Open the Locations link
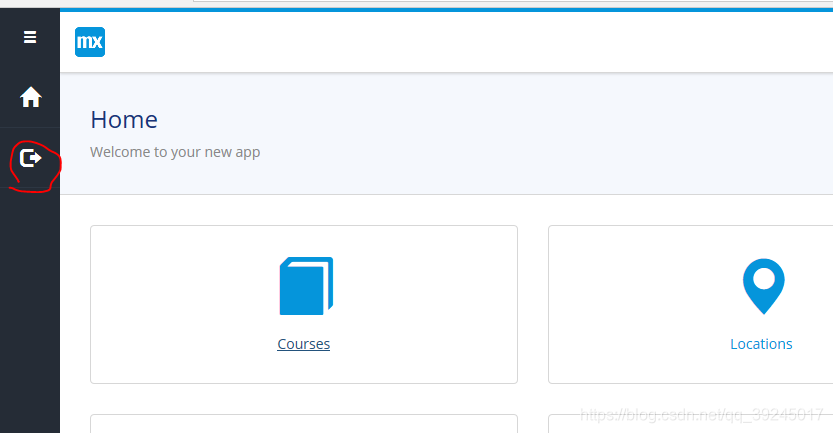The height and width of the screenshot is (433, 833). [x=761, y=344]
